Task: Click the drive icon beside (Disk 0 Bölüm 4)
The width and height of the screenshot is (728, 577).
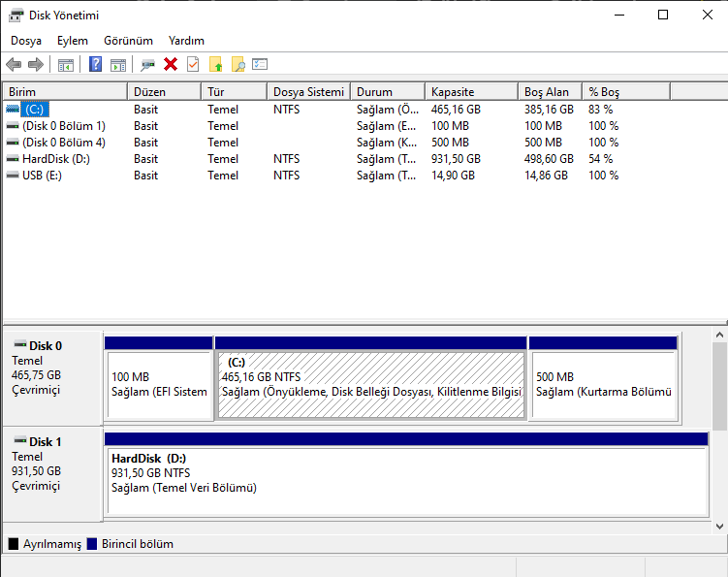Action: pyautogui.click(x=13, y=143)
